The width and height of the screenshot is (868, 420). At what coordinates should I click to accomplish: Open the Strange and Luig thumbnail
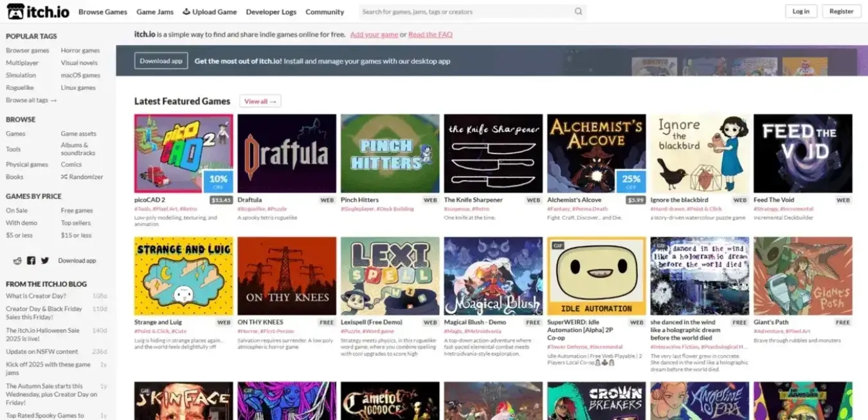tap(184, 276)
